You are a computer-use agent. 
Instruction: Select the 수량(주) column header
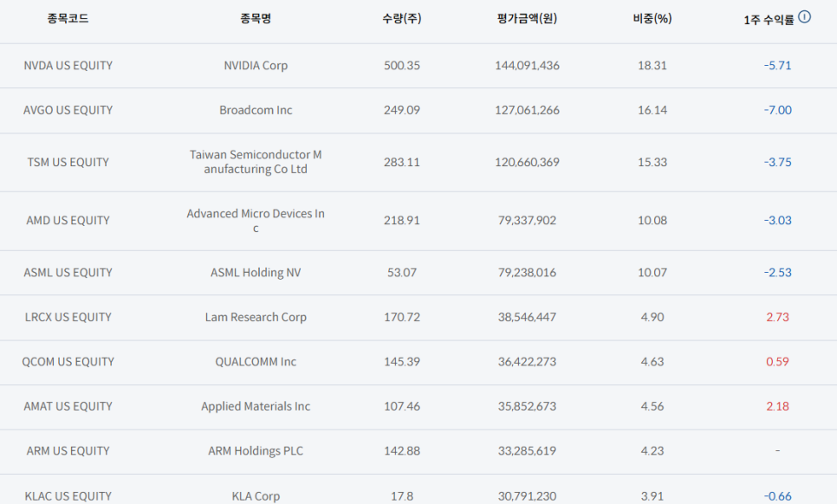click(x=401, y=19)
